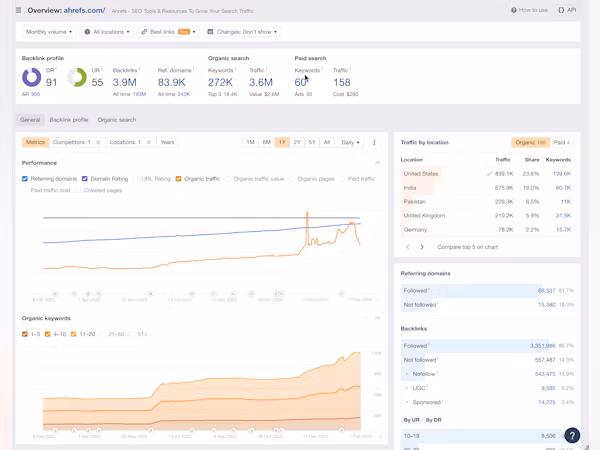Image resolution: width=600 pixels, height=450 pixels.
Task: Toggle the Organic pages checkbox
Action: [x=292, y=179]
